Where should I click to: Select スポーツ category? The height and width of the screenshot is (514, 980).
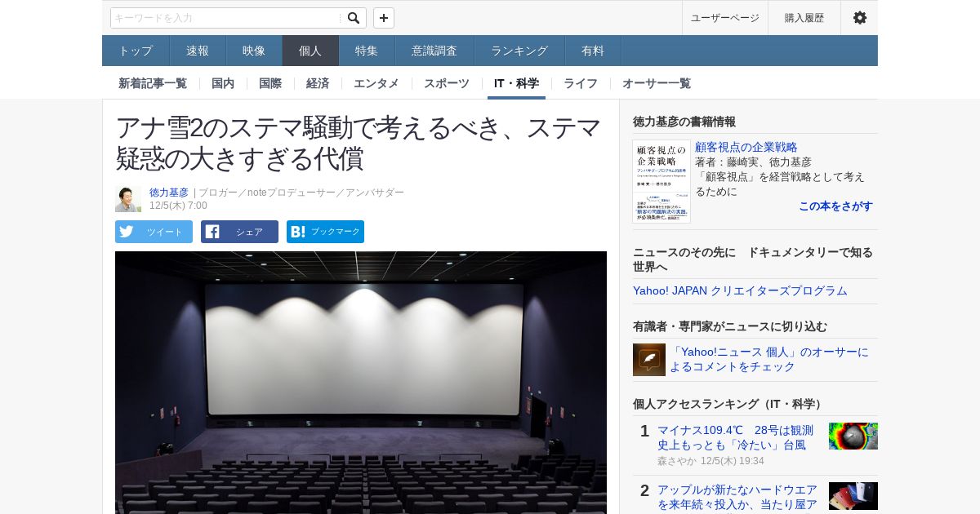[447, 83]
